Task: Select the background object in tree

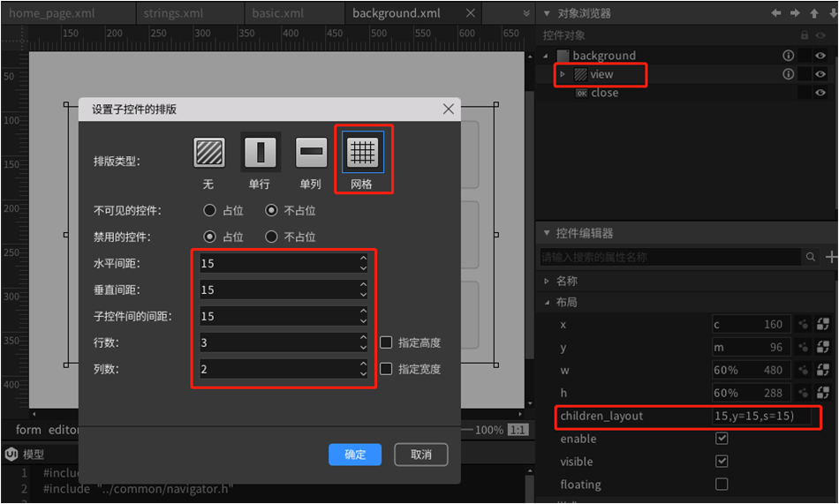Action: [604, 55]
